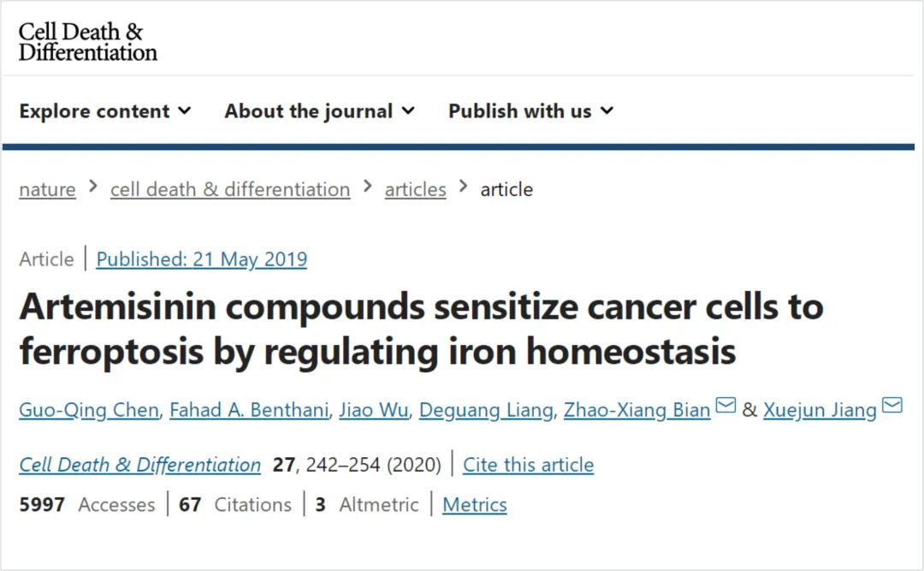Click the article title heading

pos(421,329)
